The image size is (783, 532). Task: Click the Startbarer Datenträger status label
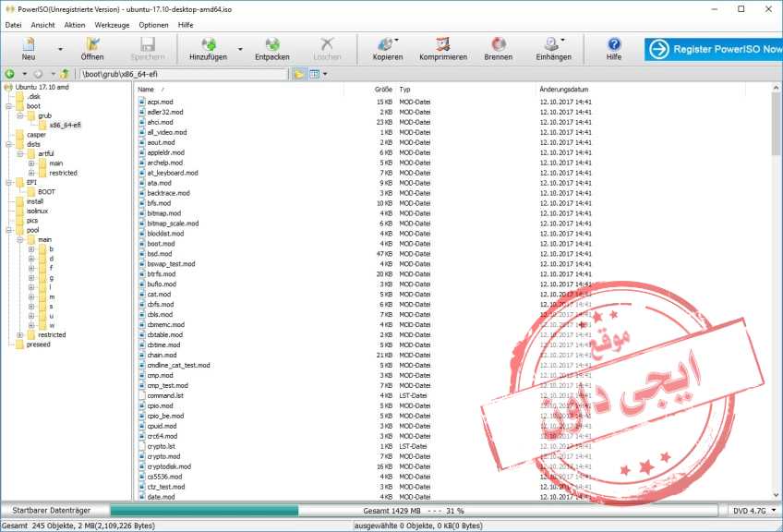(52, 511)
